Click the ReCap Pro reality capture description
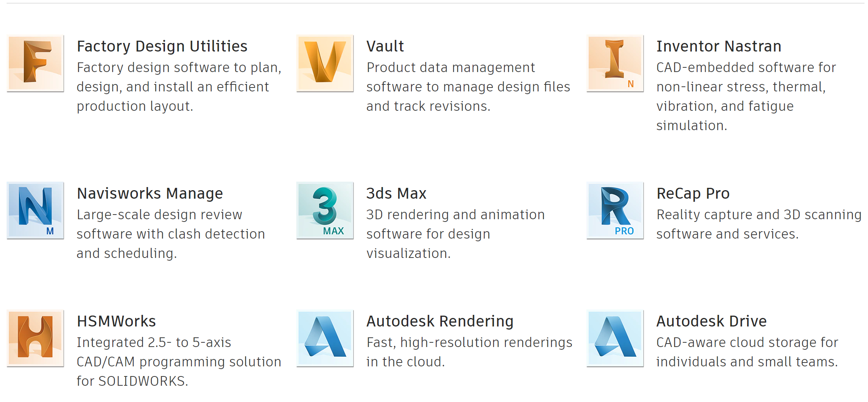The height and width of the screenshot is (402, 868). click(x=759, y=224)
